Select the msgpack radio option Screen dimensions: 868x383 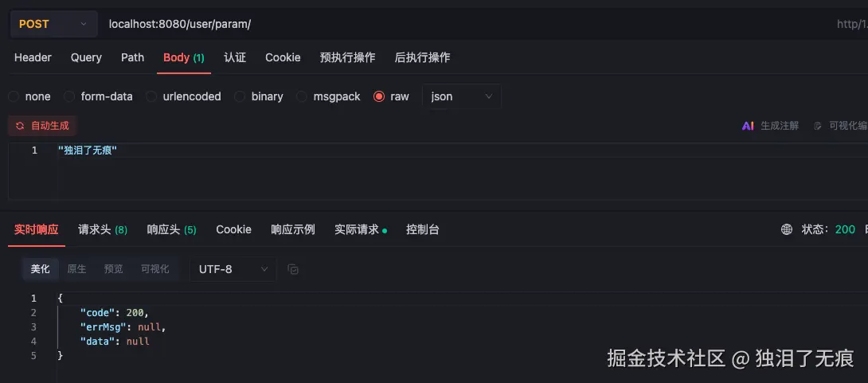(x=302, y=96)
